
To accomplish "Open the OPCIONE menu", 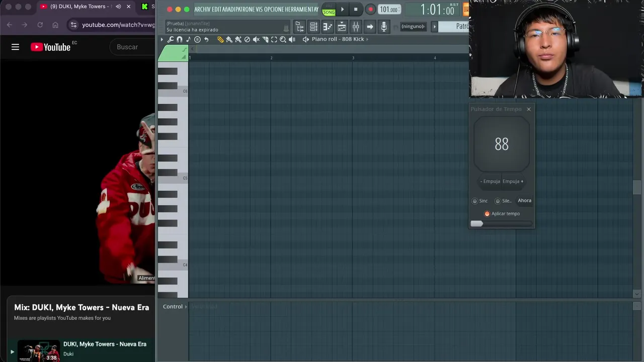I will (x=274, y=10).
